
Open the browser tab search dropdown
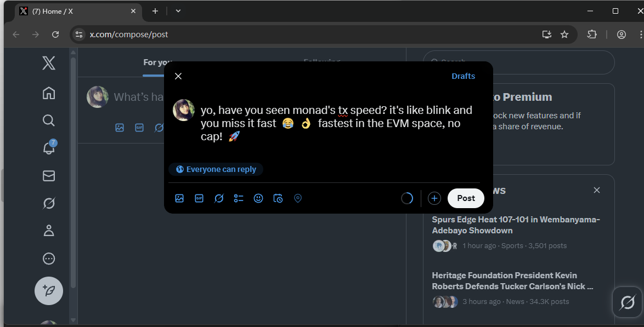[178, 11]
